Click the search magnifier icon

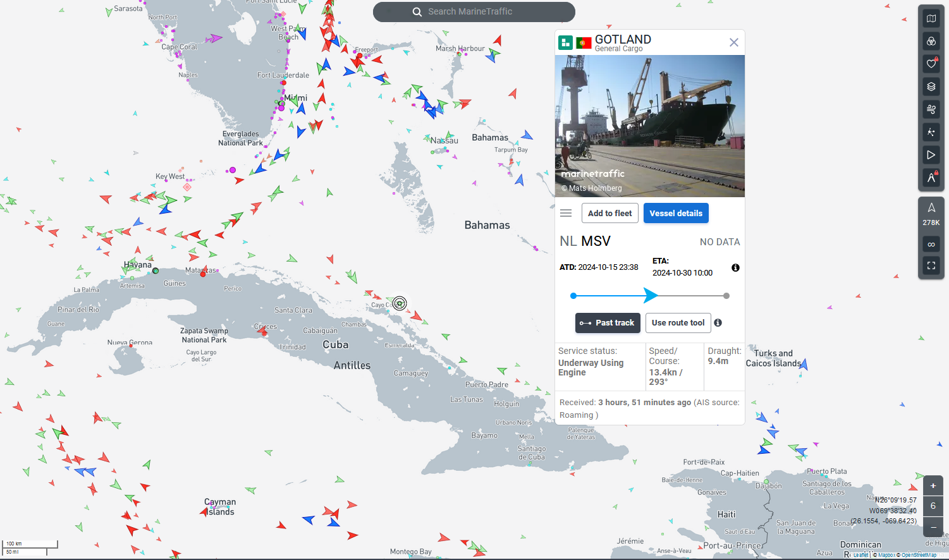point(417,12)
